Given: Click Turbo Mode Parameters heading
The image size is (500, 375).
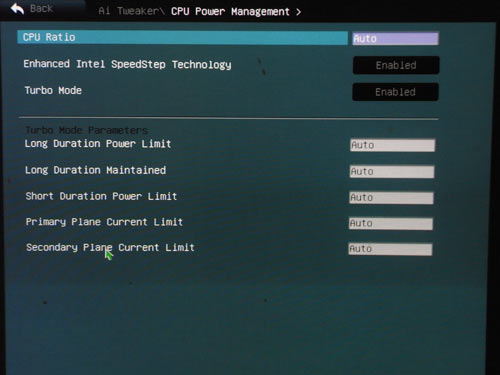Looking at the screenshot, I should tap(87, 130).
